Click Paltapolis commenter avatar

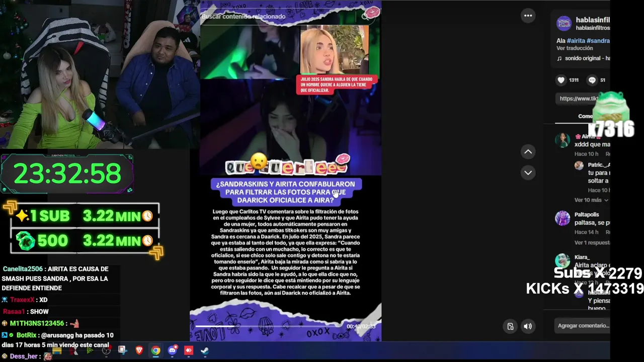(x=562, y=218)
